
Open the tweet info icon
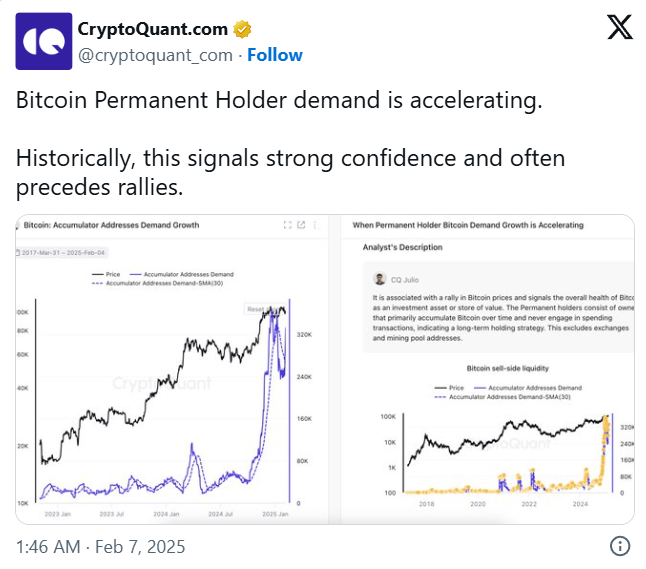tap(620, 546)
